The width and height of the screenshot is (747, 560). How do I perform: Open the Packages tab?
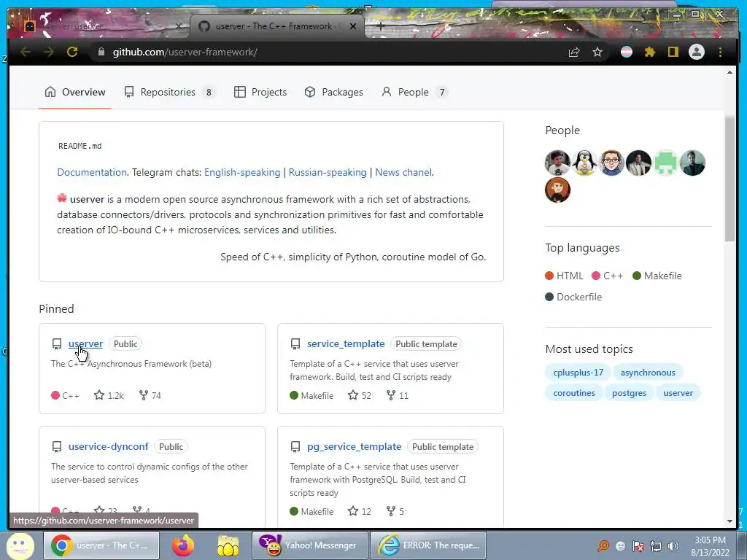(333, 92)
